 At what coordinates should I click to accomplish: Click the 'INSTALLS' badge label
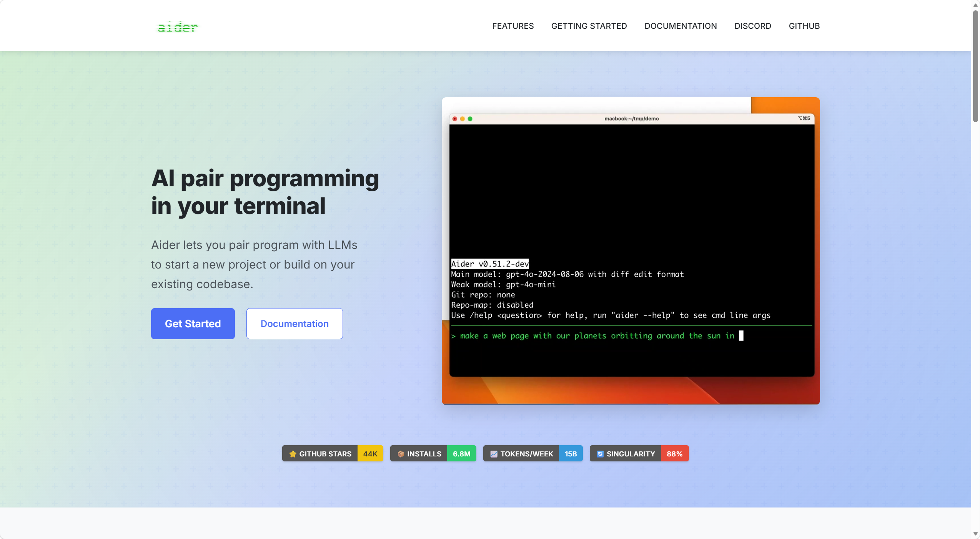424,454
